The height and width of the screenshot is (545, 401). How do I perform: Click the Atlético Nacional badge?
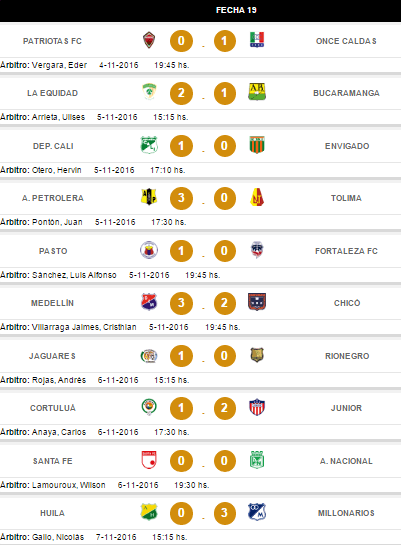pyautogui.click(x=257, y=460)
